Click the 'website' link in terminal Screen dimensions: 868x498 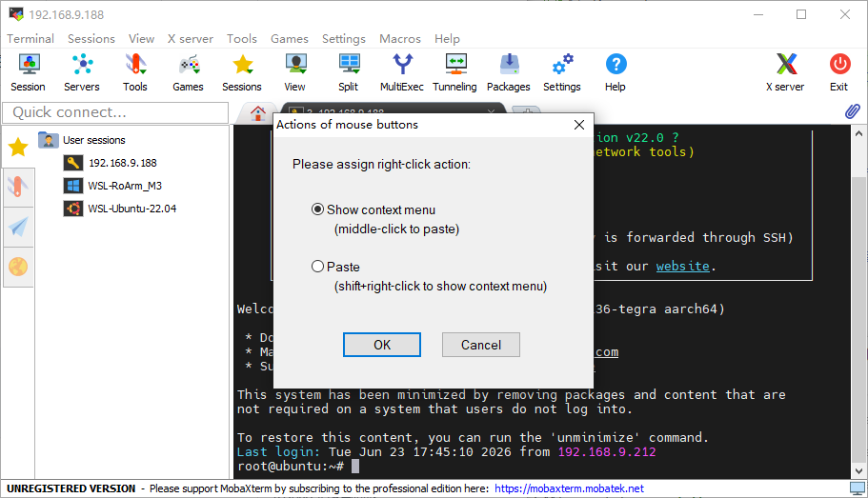(x=682, y=267)
